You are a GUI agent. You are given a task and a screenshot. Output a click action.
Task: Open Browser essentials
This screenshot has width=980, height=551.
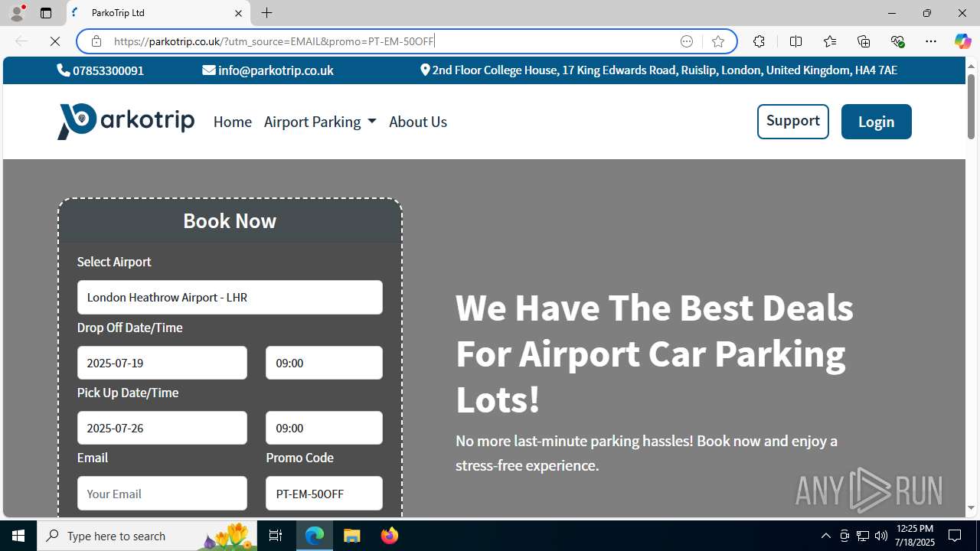897,41
